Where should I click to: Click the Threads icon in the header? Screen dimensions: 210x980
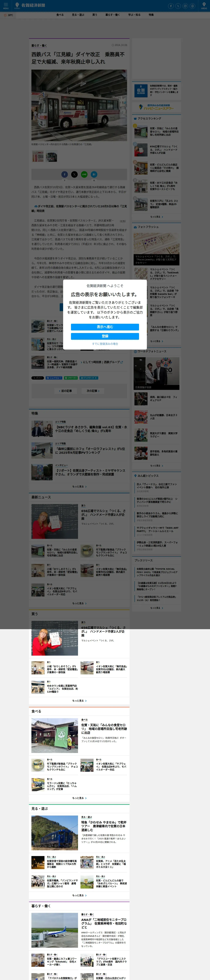tap(192, 6)
